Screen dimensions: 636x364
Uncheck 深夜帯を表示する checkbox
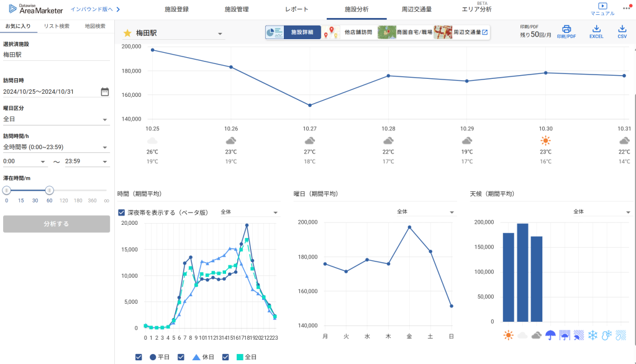pyautogui.click(x=122, y=212)
